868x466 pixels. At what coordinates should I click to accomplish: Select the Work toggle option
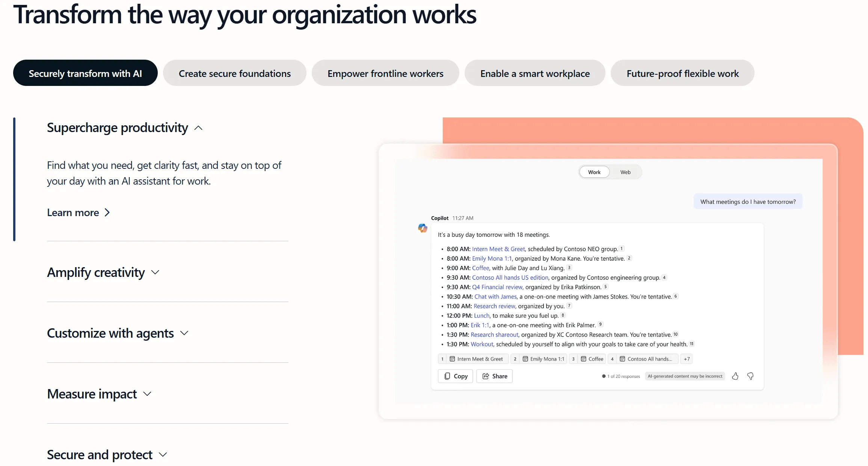594,172
